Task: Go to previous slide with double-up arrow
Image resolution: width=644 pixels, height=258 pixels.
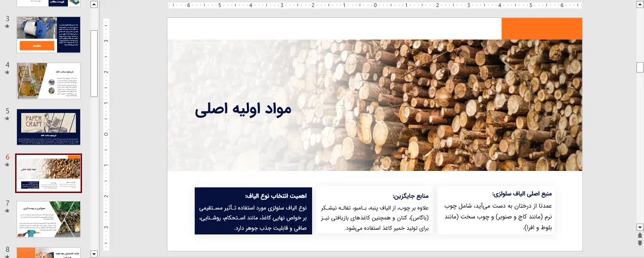Action: [x=640, y=235]
